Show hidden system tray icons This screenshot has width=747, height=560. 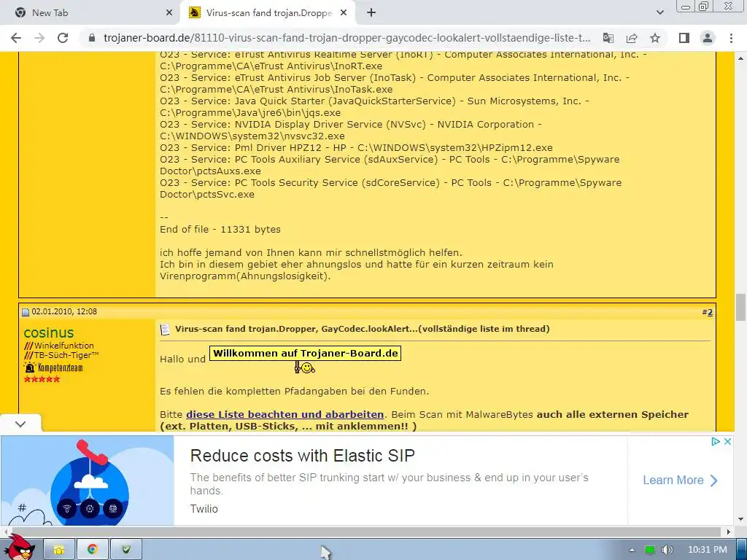[632, 550]
